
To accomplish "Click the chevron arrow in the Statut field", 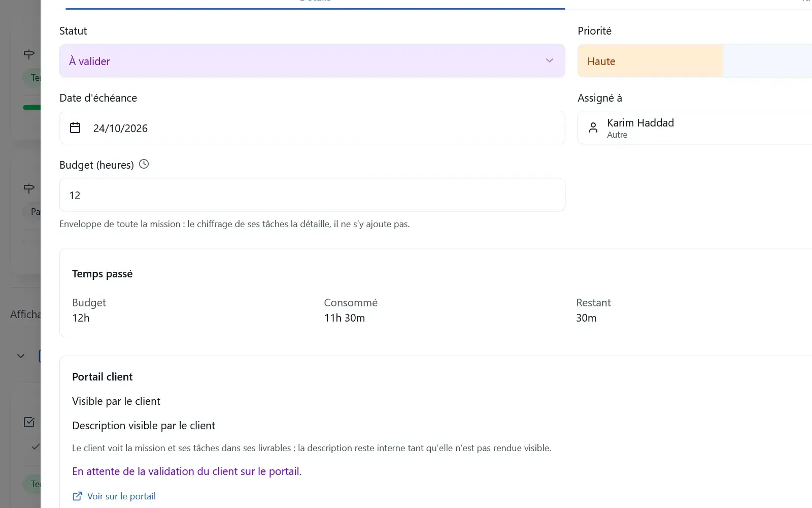I will [550, 61].
